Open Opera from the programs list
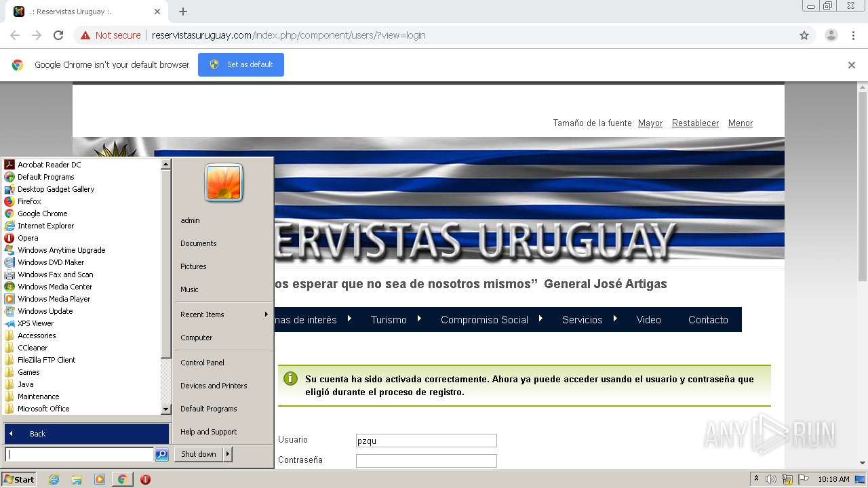This screenshot has height=488, width=868. point(28,238)
